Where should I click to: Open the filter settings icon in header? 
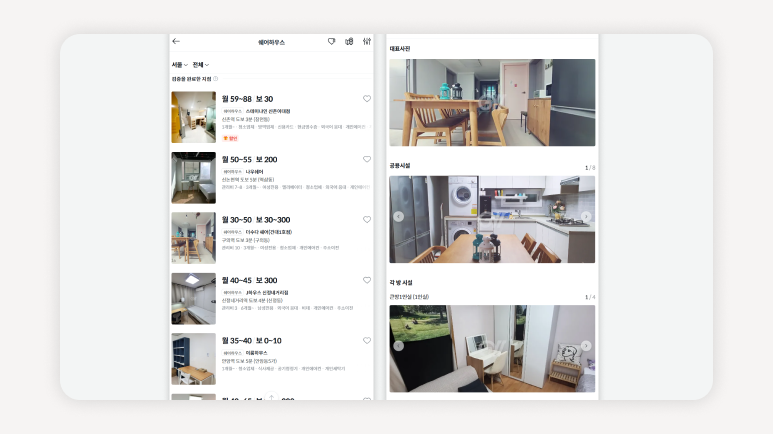(x=367, y=41)
